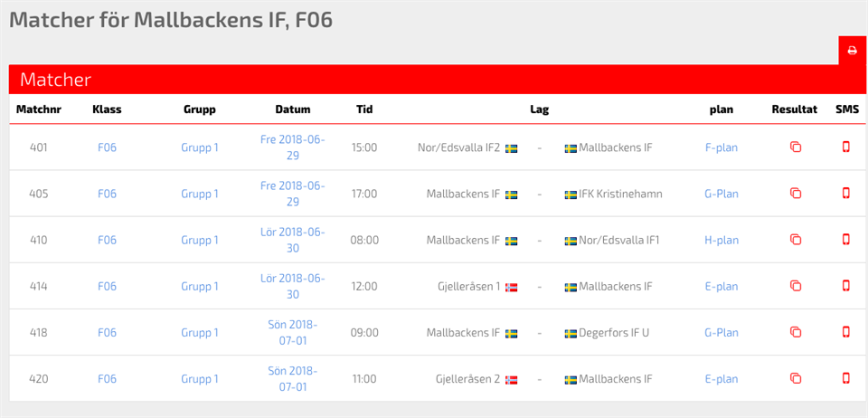Screen dimensions: 868x418
Task: Open H-plan field link
Action: (721, 240)
